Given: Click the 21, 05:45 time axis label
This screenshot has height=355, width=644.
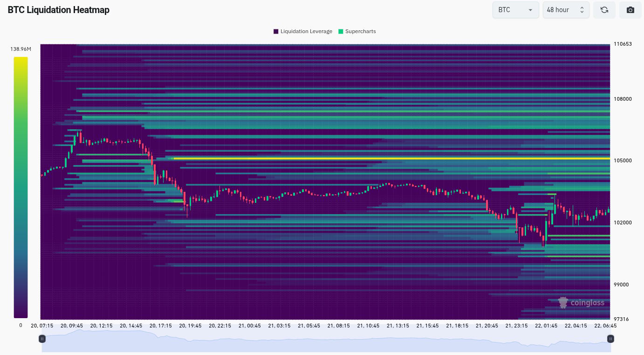Looking at the screenshot, I should click(x=309, y=326).
